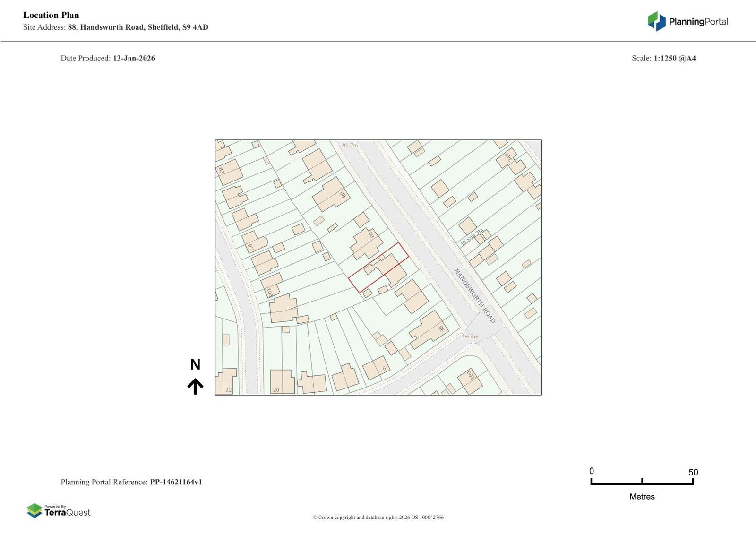Click the El Sub Sta map label
Viewport: 756px width, 535px height.
pos(472,237)
